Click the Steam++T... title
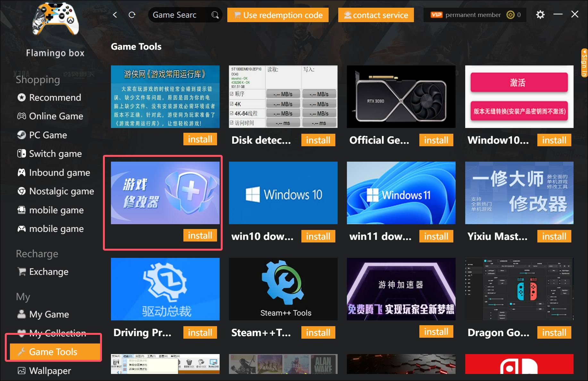Image resolution: width=588 pixels, height=381 pixels. click(261, 333)
